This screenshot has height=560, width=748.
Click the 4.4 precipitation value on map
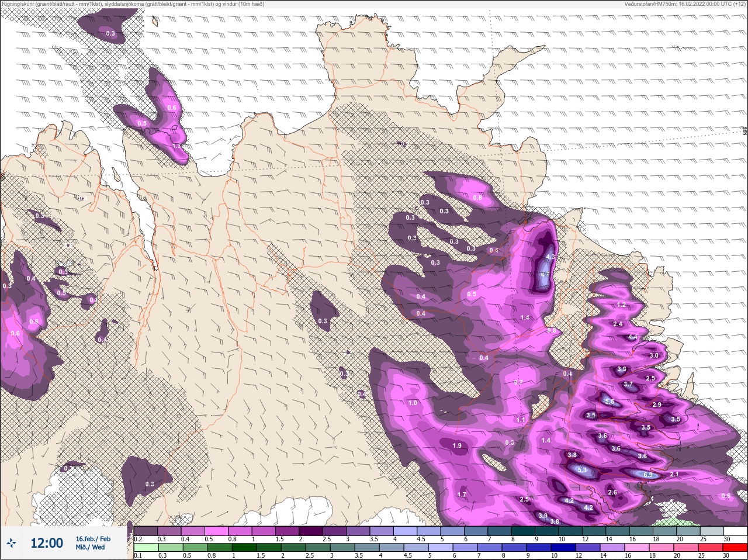pyautogui.click(x=633, y=337)
